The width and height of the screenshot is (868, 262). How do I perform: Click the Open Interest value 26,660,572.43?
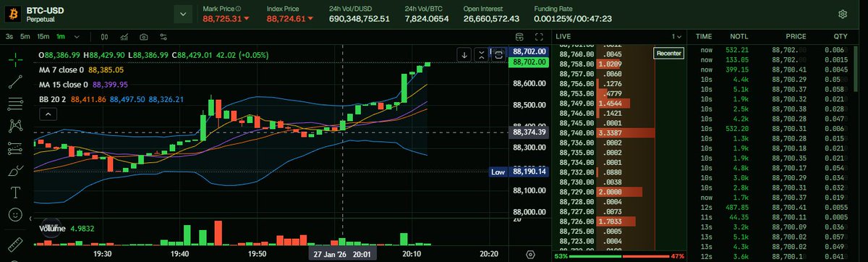pyautogui.click(x=491, y=18)
